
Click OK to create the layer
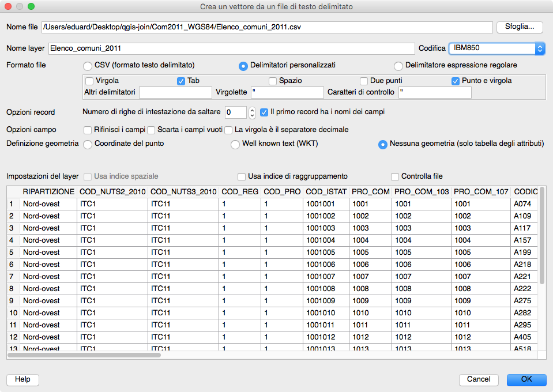coord(526,380)
